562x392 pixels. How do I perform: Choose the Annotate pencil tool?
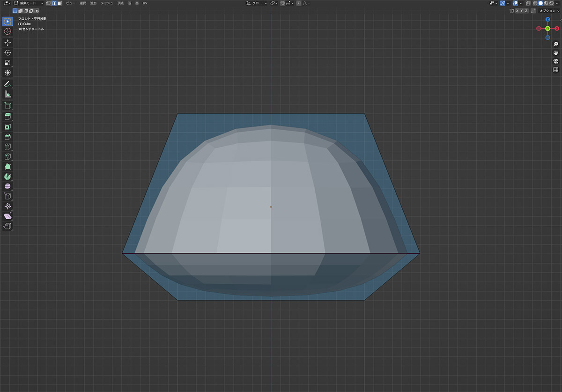click(x=7, y=84)
